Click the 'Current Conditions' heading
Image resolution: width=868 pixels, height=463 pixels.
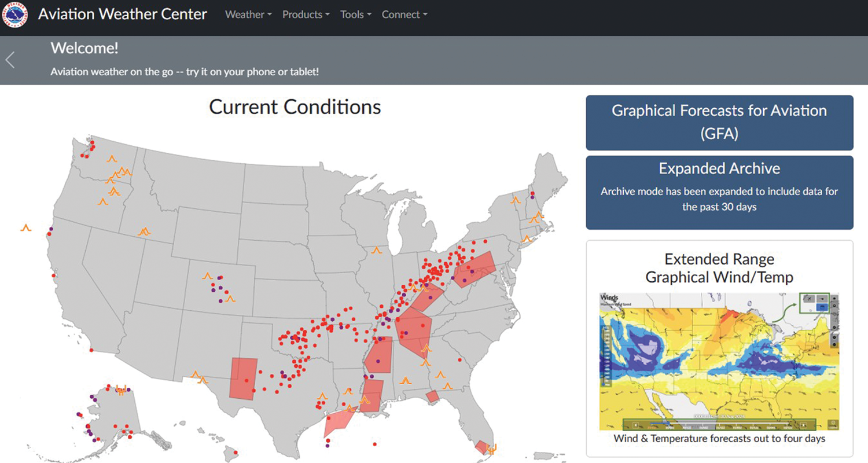tap(295, 107)
